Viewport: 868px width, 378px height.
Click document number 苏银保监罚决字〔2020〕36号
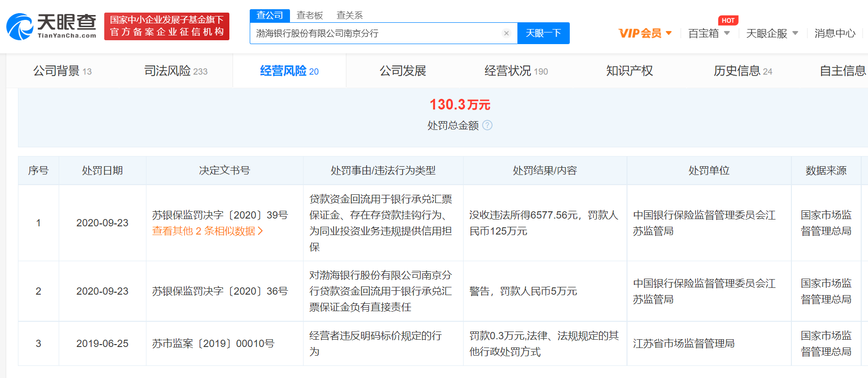coord(220,291)
